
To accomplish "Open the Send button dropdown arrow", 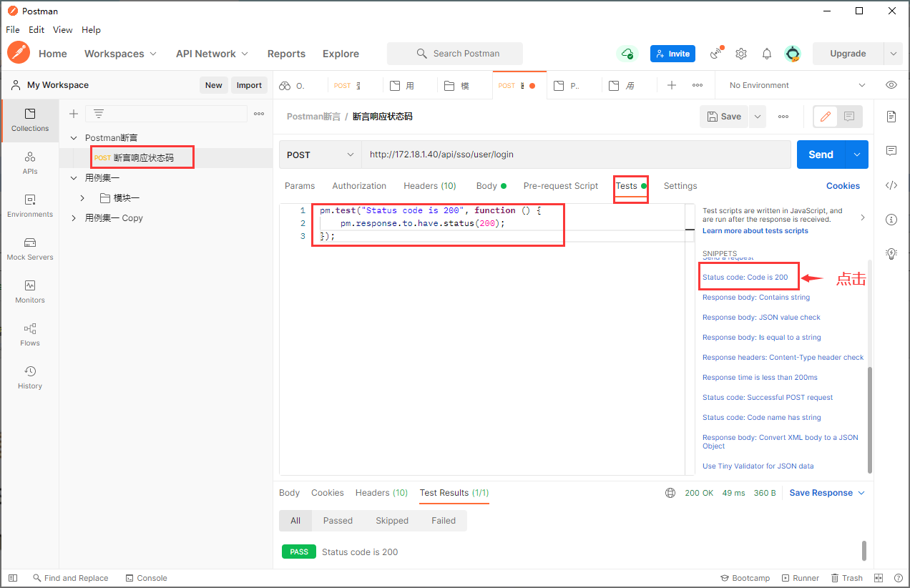I will (857, 155).
